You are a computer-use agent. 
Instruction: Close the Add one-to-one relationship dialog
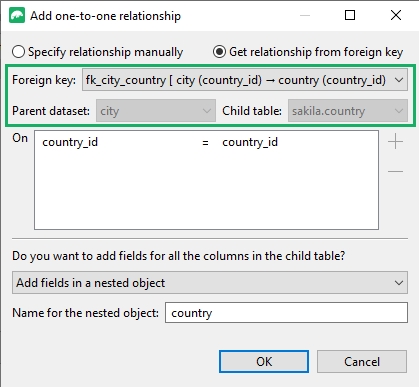pyautogui.click(x=396, y=15)
